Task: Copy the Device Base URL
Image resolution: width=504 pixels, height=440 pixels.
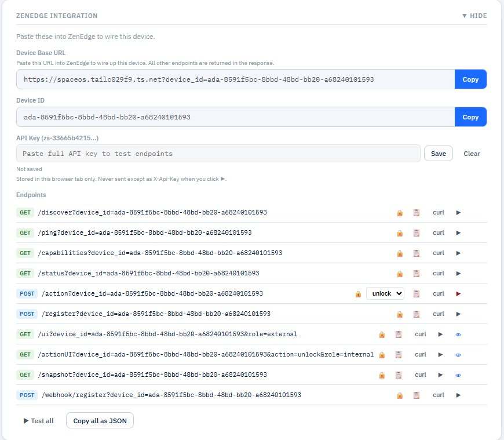Action: [470, 79]
